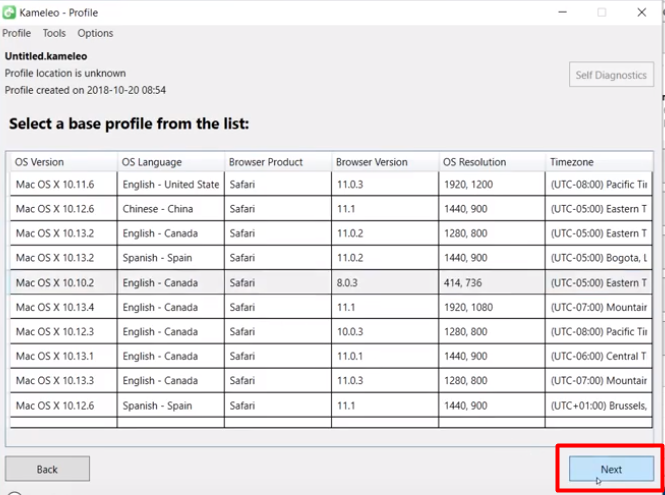
Task: Sort by the OS Version column header
Action: click(x=63, y=162)
